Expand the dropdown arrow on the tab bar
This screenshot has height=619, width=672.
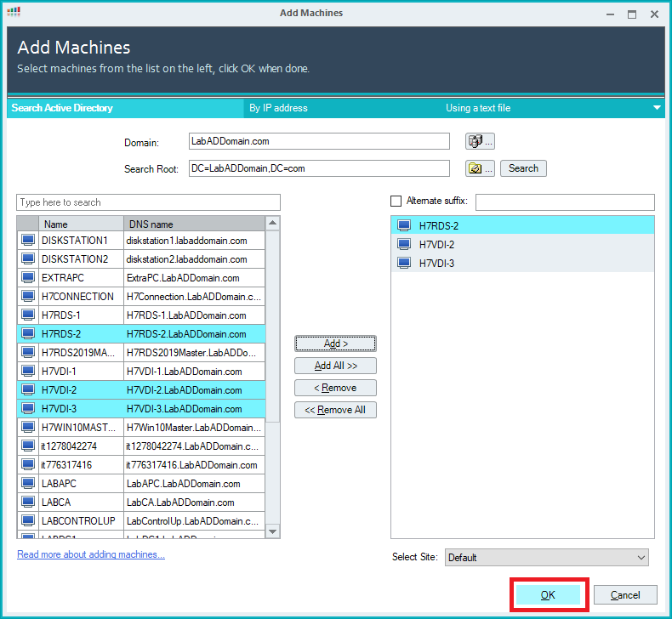pyautogui.click(x=657, y=108)
